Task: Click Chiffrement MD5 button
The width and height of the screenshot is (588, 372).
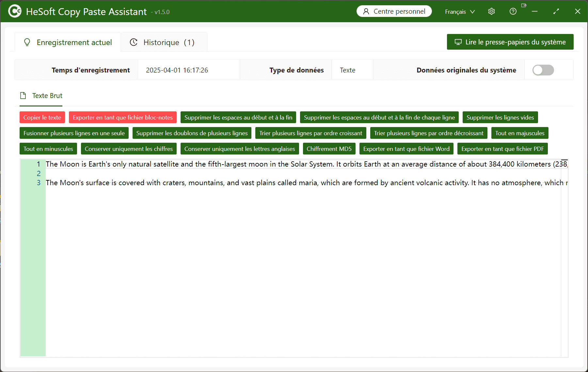Action: click(329, 149)
